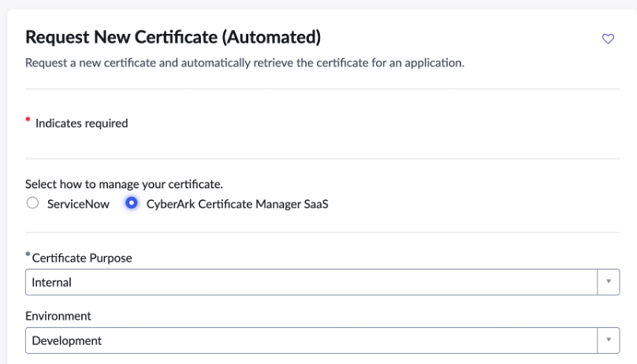Select the ServiceNow radio option
The width and height of the screenshot is (637, 364).
pos(32,202)
